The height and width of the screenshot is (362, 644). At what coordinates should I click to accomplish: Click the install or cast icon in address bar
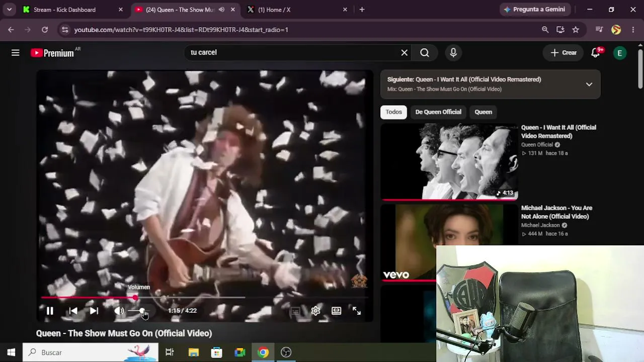560,30
